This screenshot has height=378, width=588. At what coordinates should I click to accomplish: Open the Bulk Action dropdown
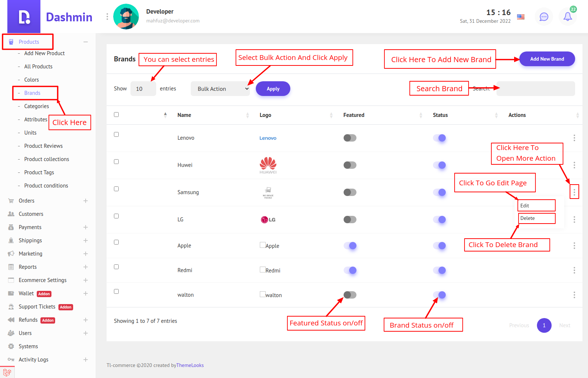click(220, 89)
